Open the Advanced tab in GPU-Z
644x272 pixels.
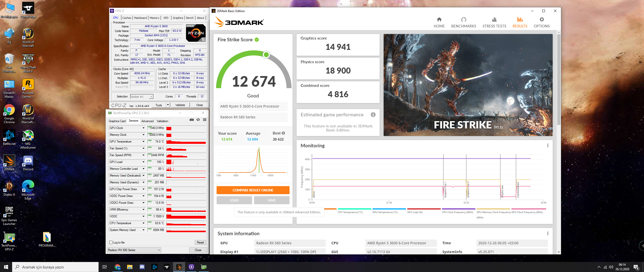tap(147, 121)
